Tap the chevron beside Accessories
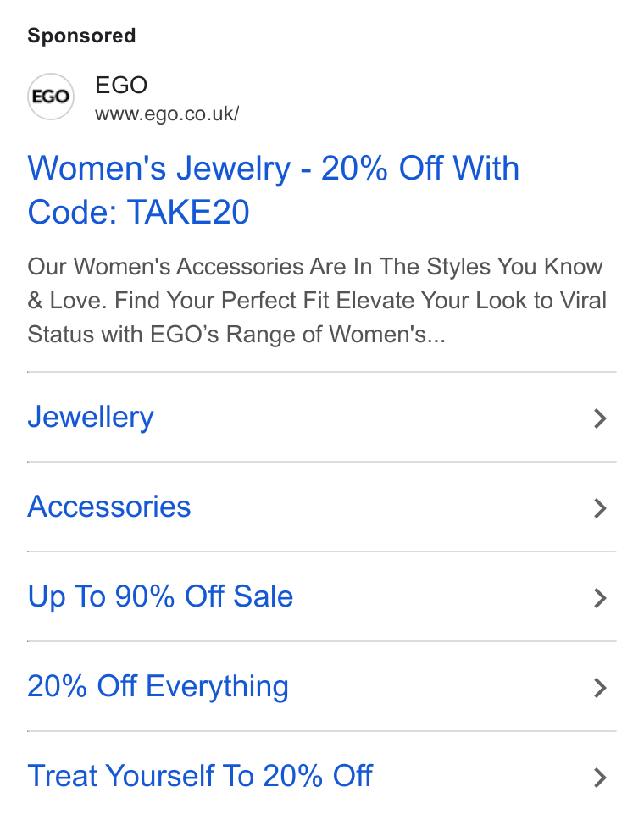644x820 pixels. coord(601,508)
